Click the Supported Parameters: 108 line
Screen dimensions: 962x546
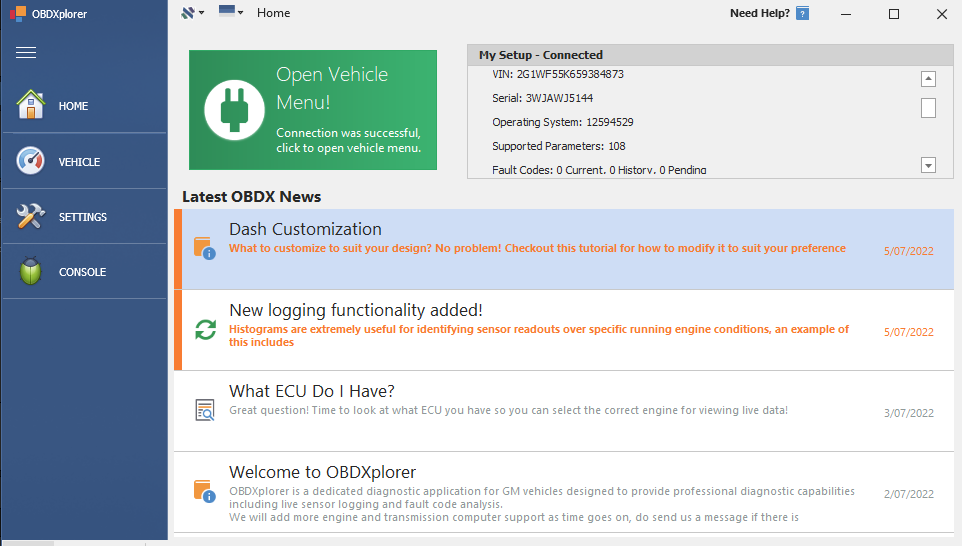(x=558, y=146)
